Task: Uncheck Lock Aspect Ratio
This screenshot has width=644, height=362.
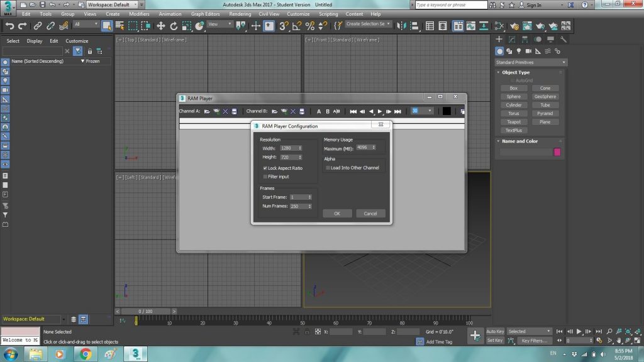Action: (265, 168)
